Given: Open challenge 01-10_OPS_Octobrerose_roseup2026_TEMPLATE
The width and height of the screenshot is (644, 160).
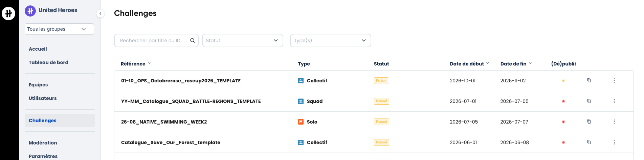Looking at the screenshot, I should click(x=181, y=81).
